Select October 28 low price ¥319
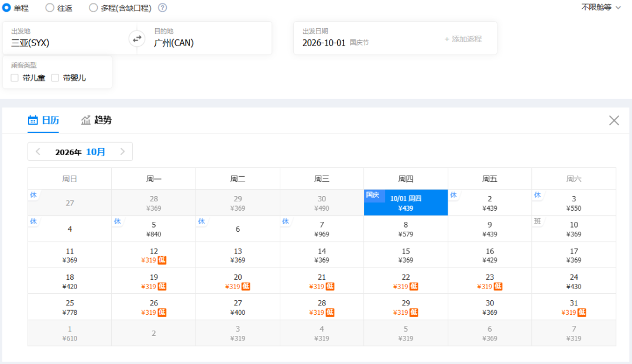632x364 pixels. (322, 307)
